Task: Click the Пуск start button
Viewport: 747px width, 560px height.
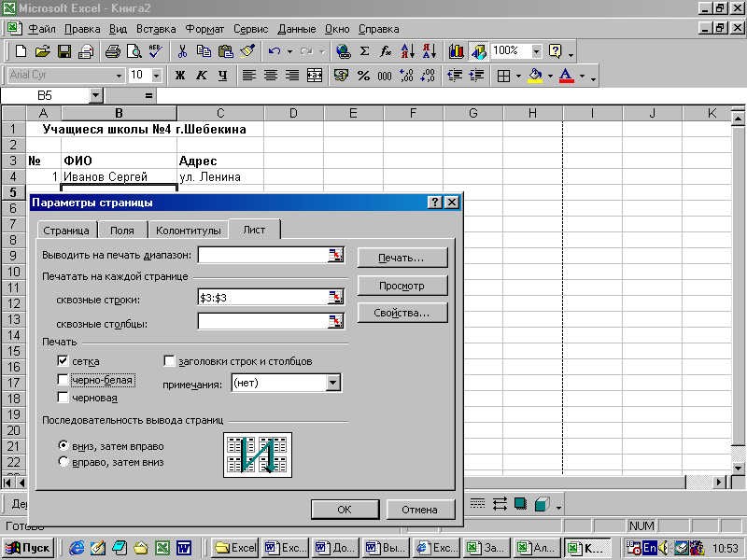Action: click(x=28, y=548)
